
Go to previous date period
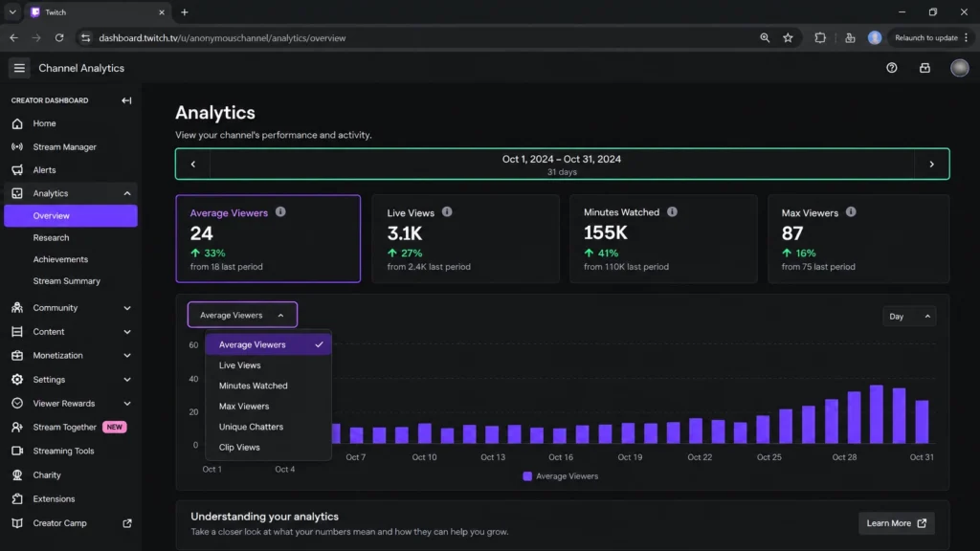(x=193, y=165)
